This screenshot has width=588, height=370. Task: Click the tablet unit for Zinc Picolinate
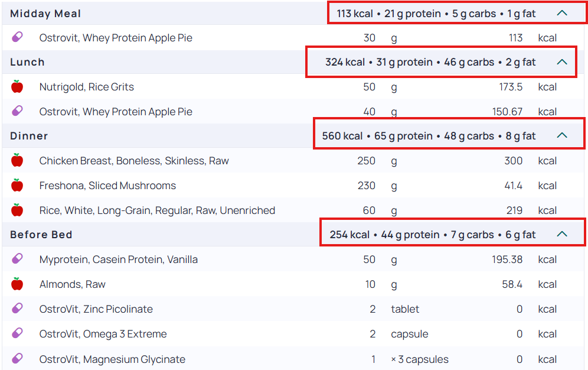click(405, 309)
